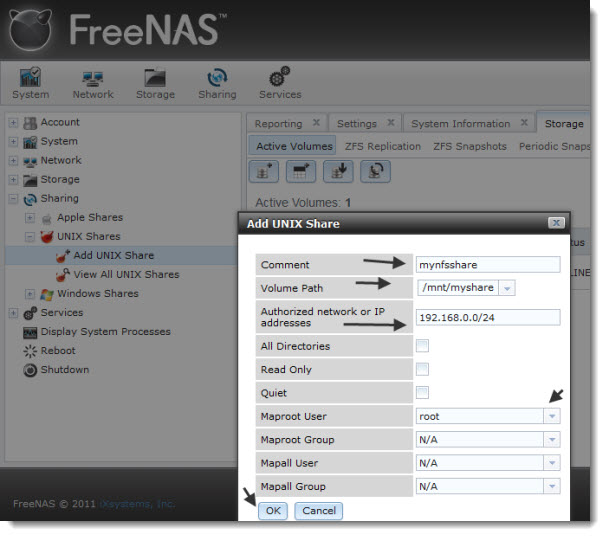Image resolution: width=605 pixels, height=536 pixels.
Task: Select the ZFS Replication sub-tab
Action: (x=383, y=147)
